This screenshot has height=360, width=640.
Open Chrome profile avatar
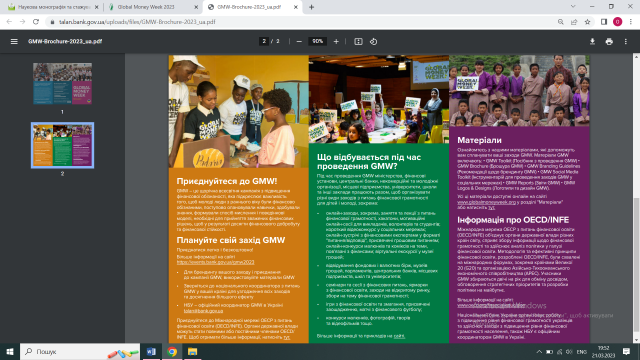coord(617,22)
